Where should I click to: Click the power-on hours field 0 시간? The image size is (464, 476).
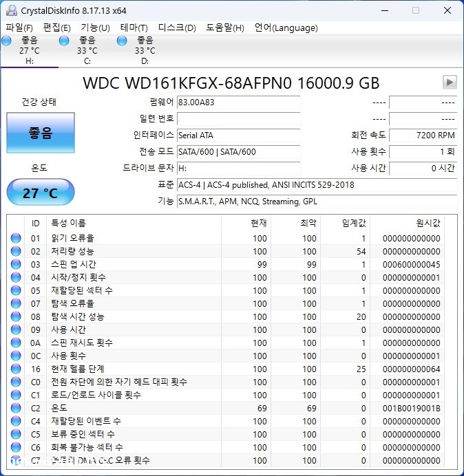pyautogui.click(x=423, y=168)
